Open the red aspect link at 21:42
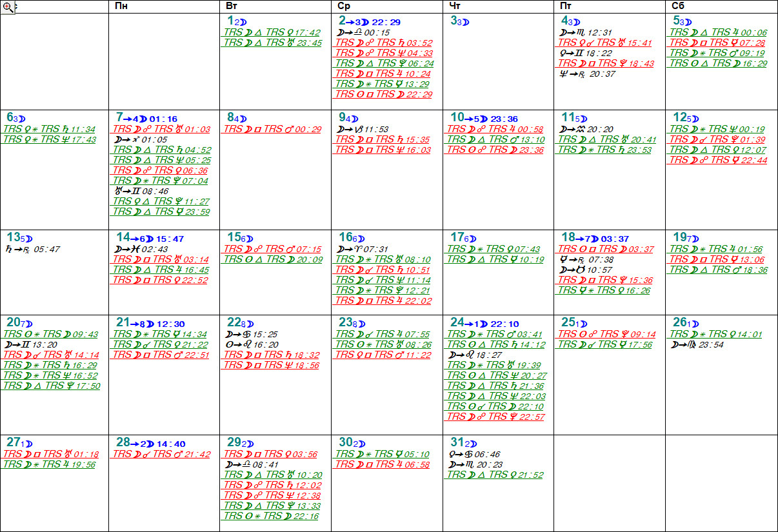This screenshot has width=778, height=532. pyautogui.click(x=162, y=454)
